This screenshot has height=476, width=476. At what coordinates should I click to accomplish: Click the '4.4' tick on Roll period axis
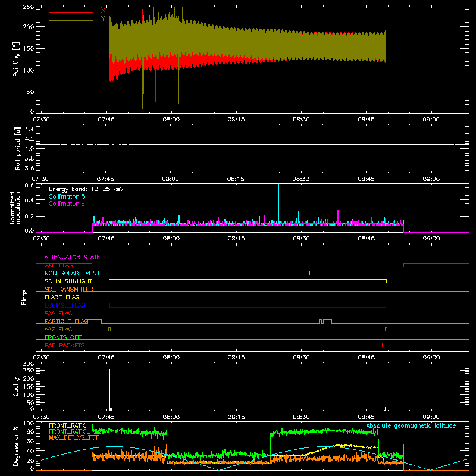(x=29, y=129)
